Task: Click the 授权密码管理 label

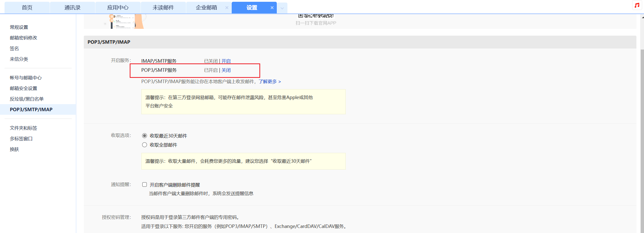Action: click(116, 217)
